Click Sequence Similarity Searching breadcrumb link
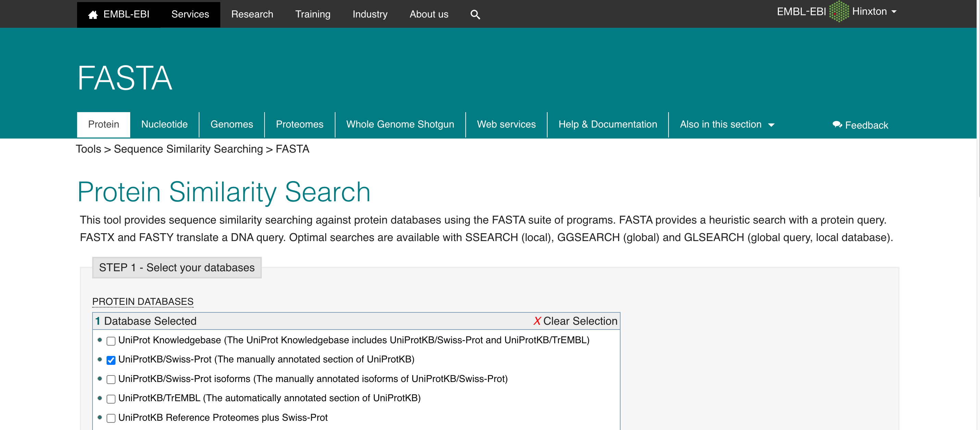Image resolution: width=980 pixels, height=430 pixels. coord(188,149)
